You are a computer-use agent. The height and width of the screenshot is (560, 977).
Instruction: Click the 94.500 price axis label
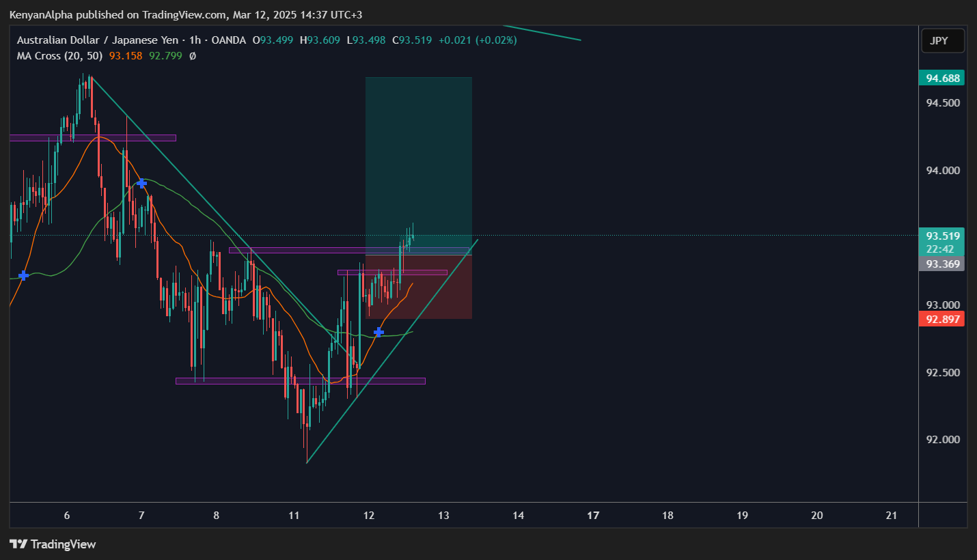[943, 102]
